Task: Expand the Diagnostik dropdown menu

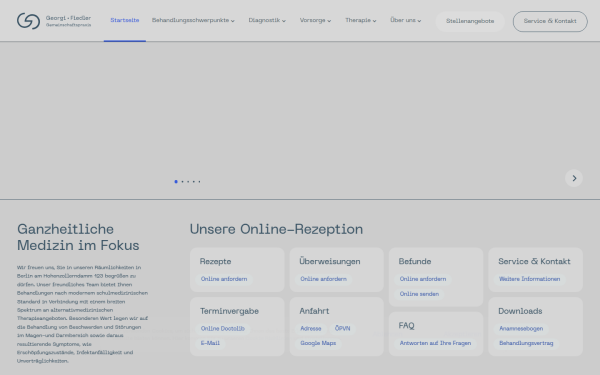Action: tap(267, 20)
